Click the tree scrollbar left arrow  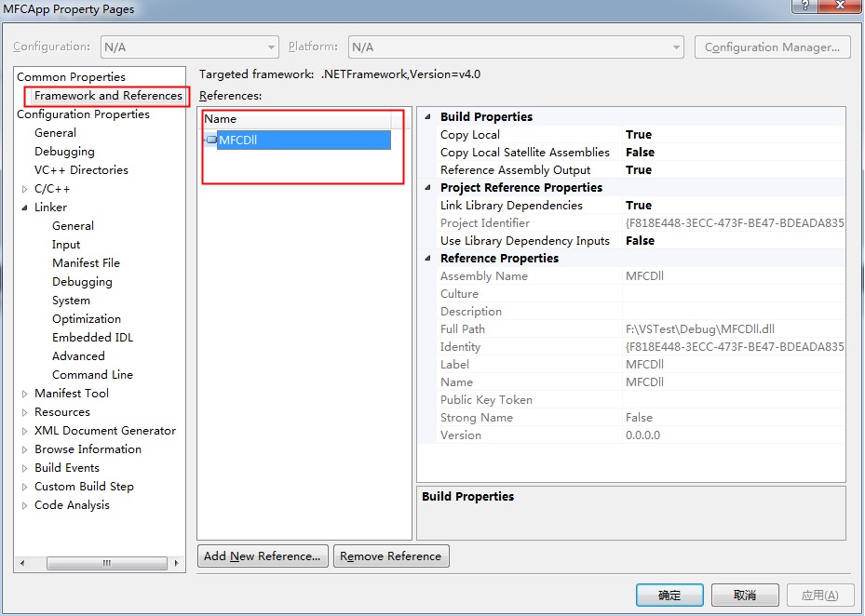tap(22, 563)
